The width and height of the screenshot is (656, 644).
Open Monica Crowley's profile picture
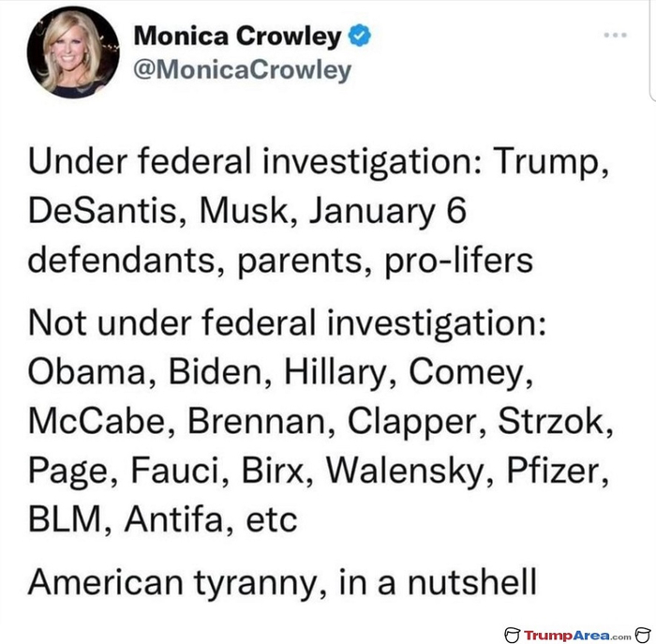coord(73,52)
